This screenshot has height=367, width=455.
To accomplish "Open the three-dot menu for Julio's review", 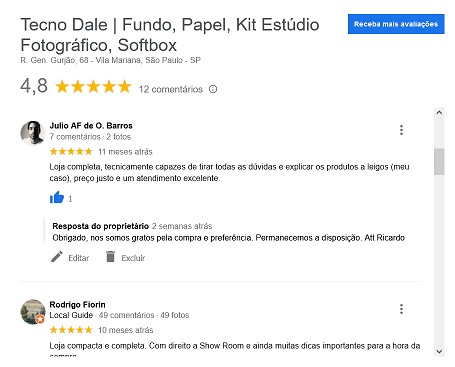I will click(x=401, y=130).
